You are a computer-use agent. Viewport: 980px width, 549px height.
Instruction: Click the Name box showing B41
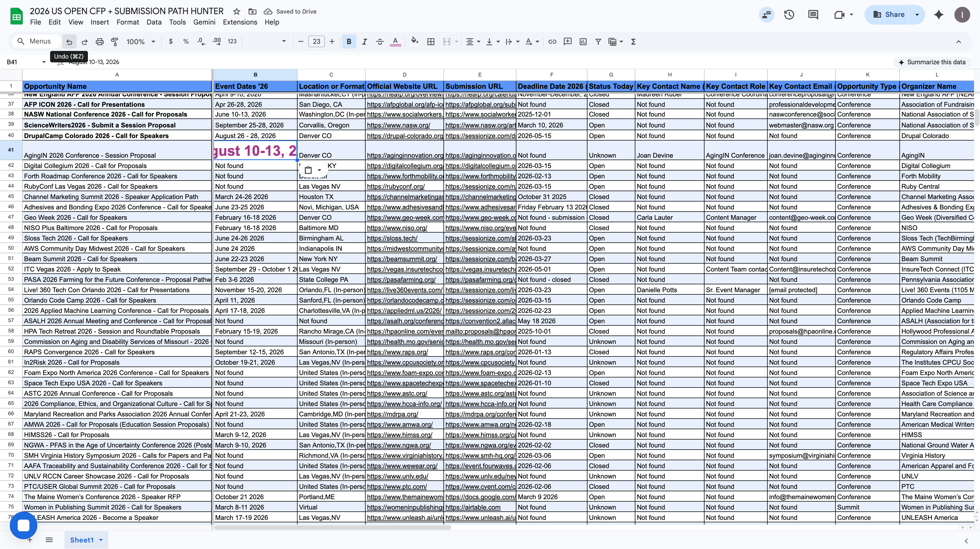coord(25,62)
